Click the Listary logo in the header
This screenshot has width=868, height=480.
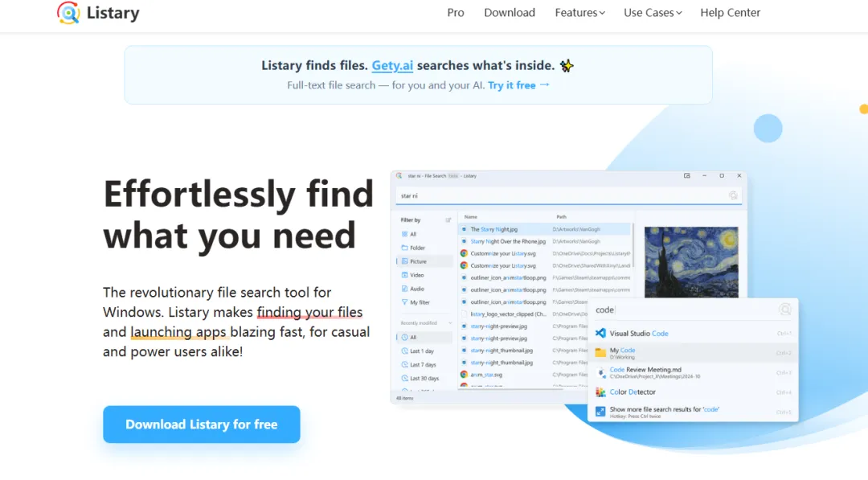click(x=98, y=13)
